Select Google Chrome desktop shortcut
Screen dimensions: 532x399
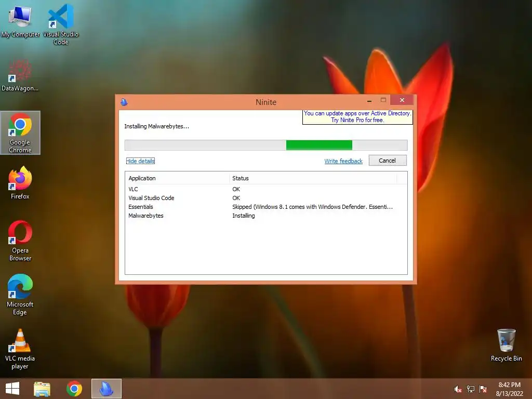click(20, 132)
